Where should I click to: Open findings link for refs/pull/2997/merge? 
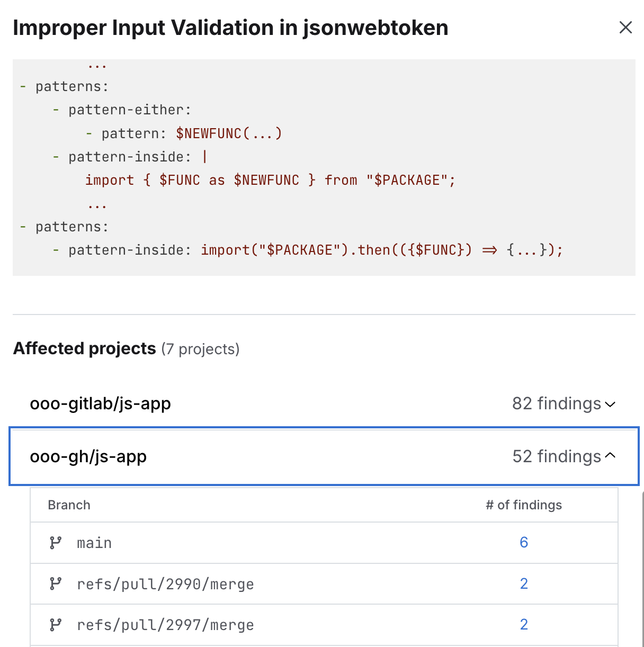[x=524, y=625]
